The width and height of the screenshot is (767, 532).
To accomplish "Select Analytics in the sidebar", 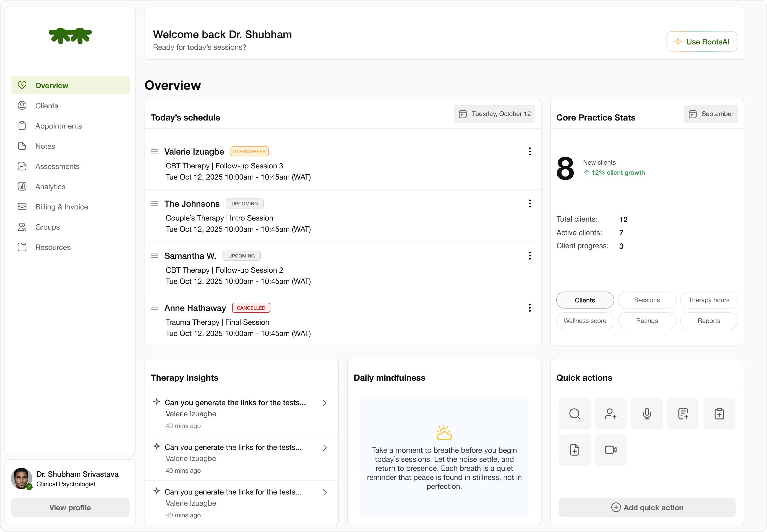I will [50, 186].
